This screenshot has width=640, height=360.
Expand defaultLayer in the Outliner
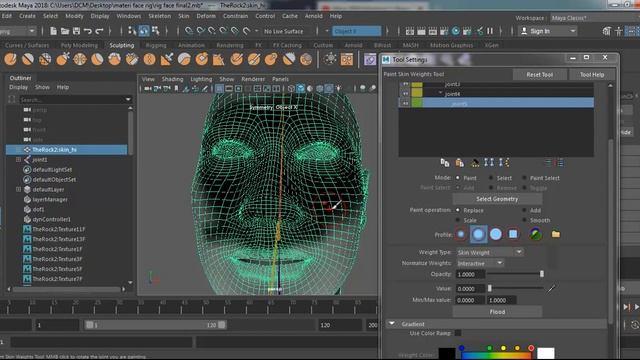(x=18, y=189)
